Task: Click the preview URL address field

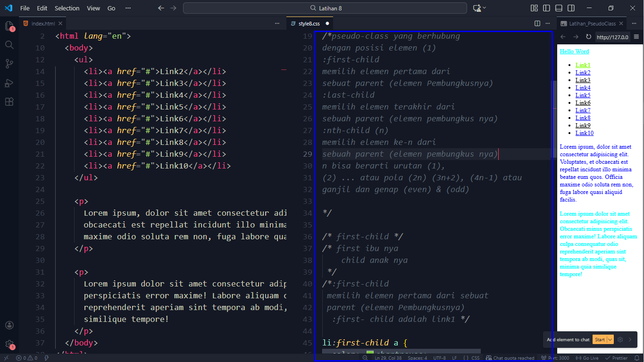Action: click(x=612, y=37)
